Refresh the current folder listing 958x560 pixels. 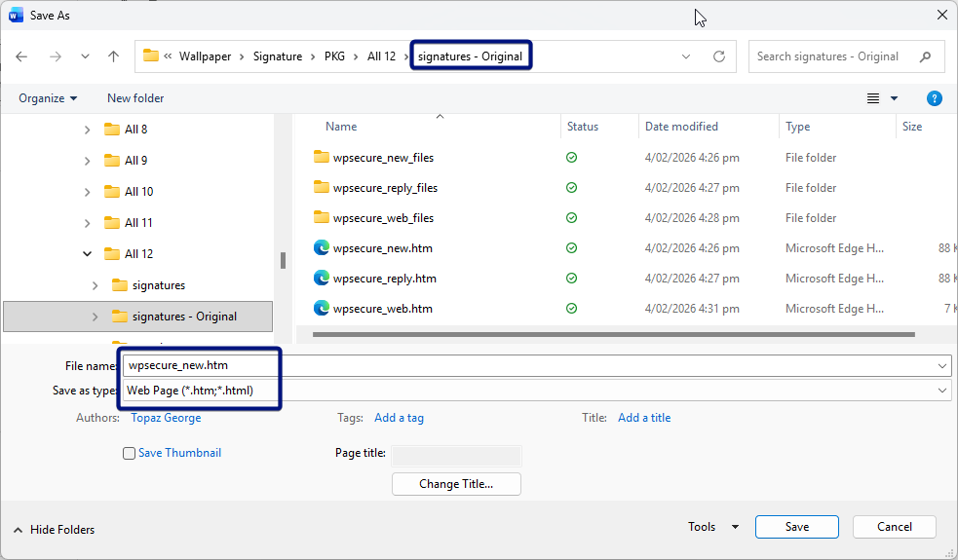coord(719,56)
